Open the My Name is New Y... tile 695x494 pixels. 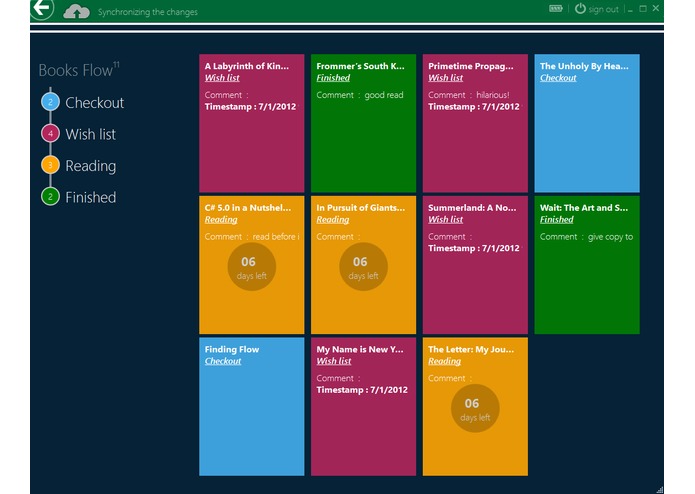[x=363, y=407]
